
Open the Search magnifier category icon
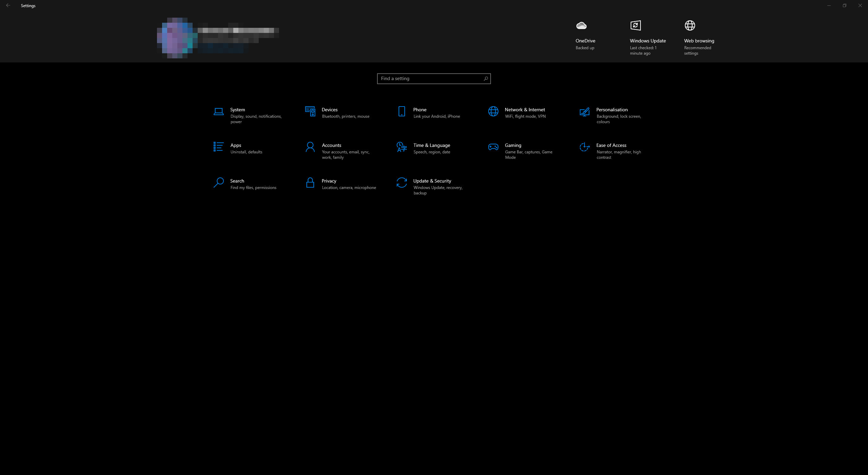point(218,183)
